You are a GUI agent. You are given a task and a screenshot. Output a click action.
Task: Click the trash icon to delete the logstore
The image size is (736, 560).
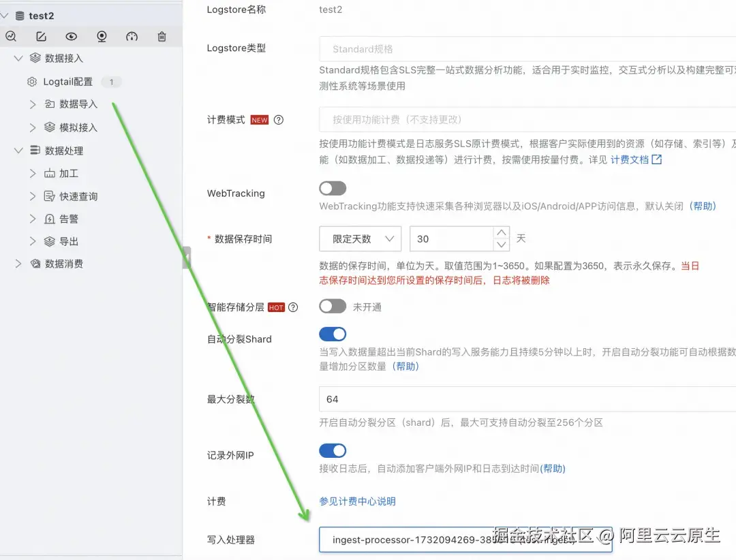point(162,36)
